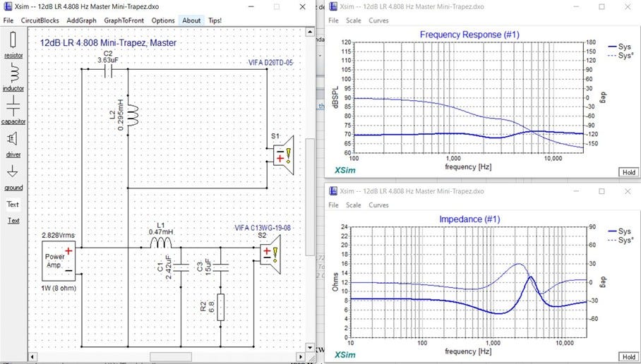Image resolution: width=641 pixels, height=364 pixels.
Task: Open Scale menu in Frequency Response window
Action: coord(354,20)
